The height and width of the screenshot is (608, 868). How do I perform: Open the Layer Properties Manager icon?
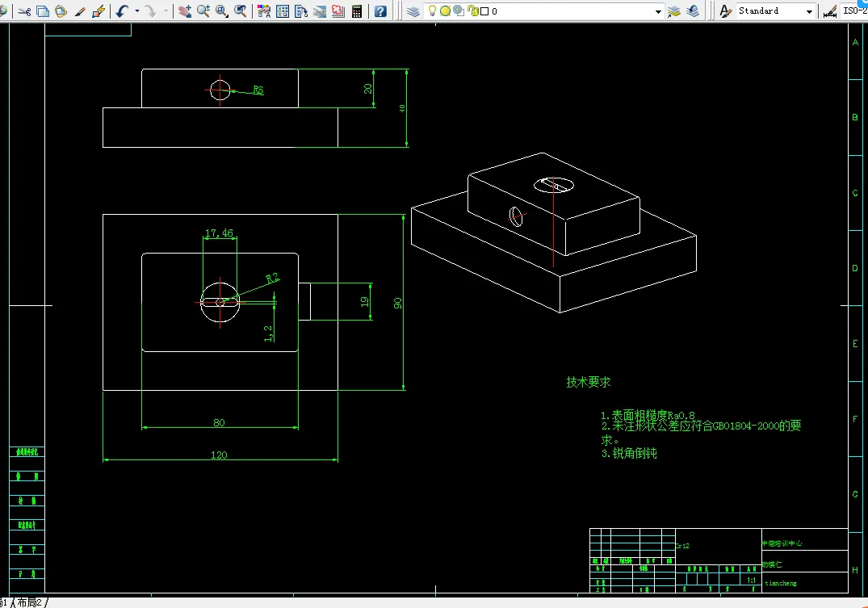click(413, 11)
